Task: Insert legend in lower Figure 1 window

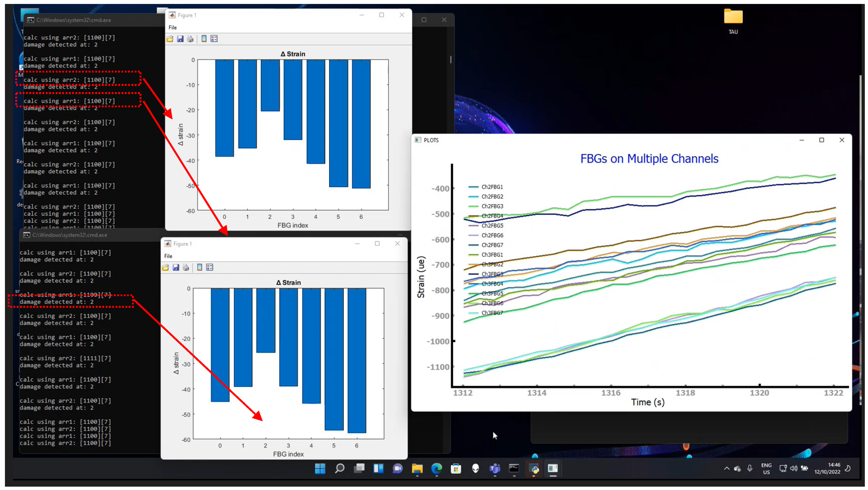Action: tap(210, 268)
